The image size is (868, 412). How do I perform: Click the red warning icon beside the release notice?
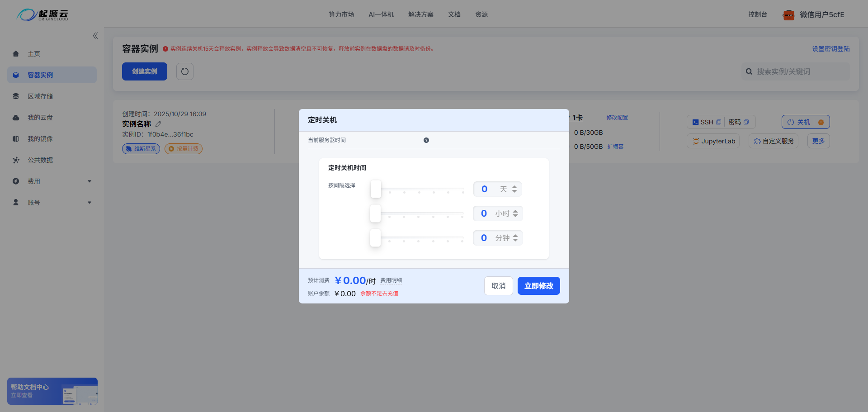click(x=165, y=49)
